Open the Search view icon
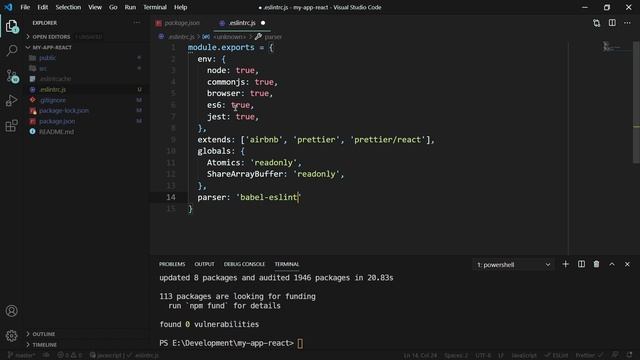The width and height of the screenshot is (640, 360). [11, 51]
